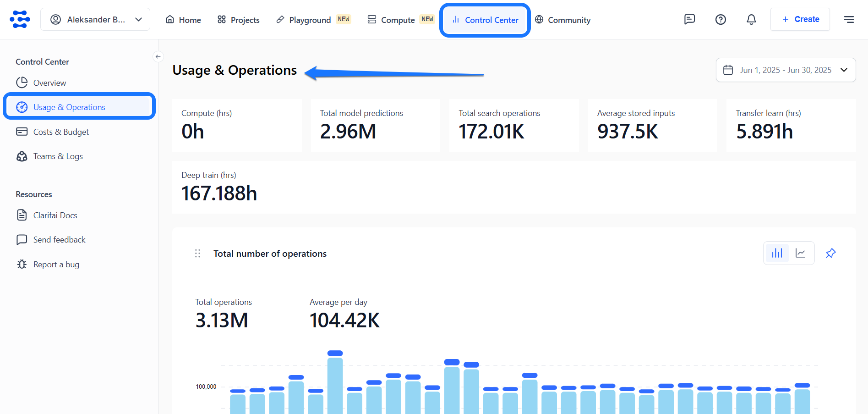This screenshot has height=414, width=868.
Task: Switch chart to line view
Action: click(801, 253)
